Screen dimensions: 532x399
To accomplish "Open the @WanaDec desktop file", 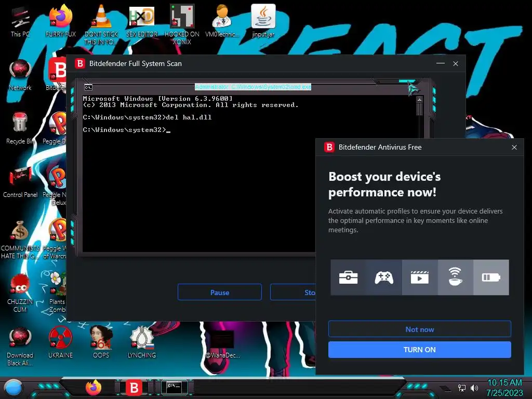I will [222, 343].
